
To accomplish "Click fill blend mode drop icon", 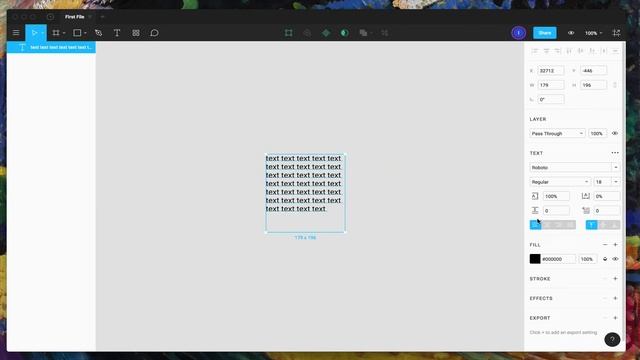I will click(x=605, y=259).
